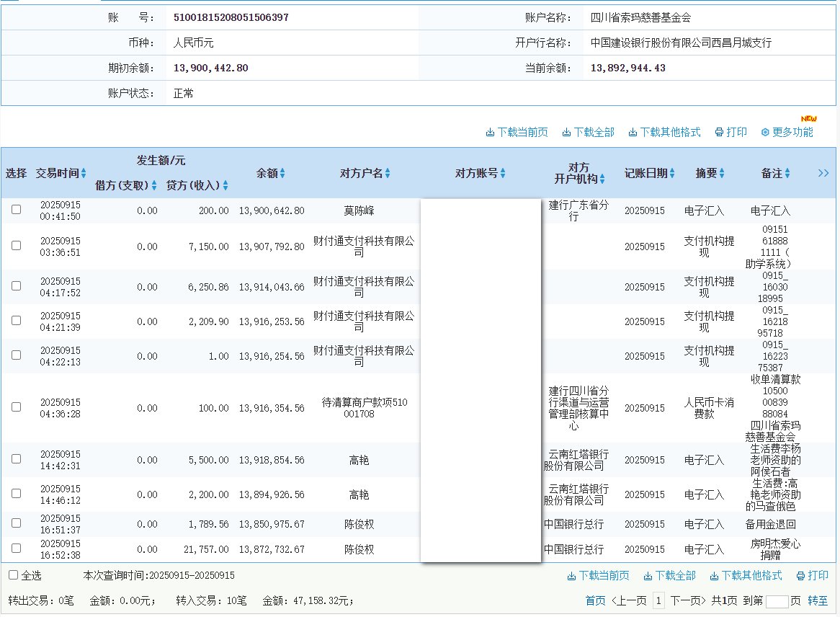Click 转至 to jump to page
The width and height of the screenshot is (840, 617).
818,600
